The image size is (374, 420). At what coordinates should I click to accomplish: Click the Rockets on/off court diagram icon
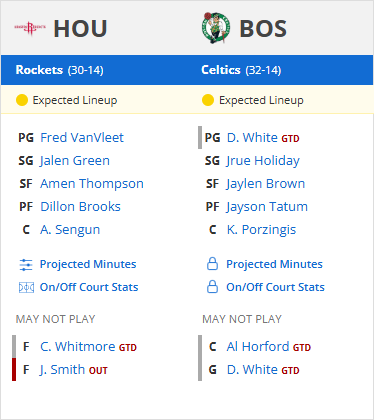pos(26,287)
